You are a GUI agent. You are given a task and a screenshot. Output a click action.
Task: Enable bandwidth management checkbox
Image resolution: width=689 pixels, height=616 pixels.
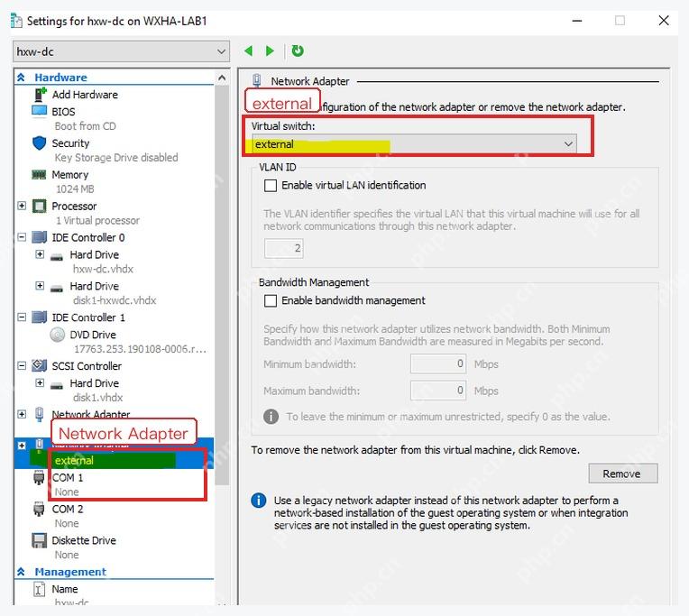pos(271,300)
